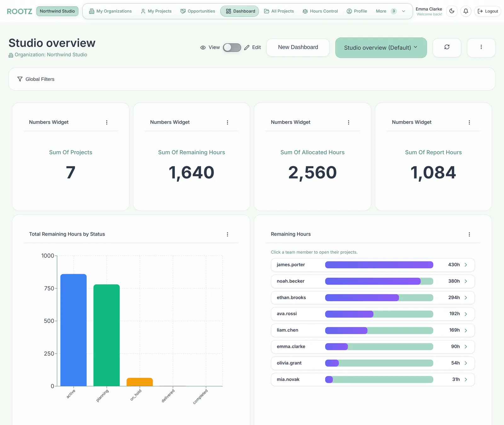
Task: Open Sum Of Projects widget menu
Action: 107,122
